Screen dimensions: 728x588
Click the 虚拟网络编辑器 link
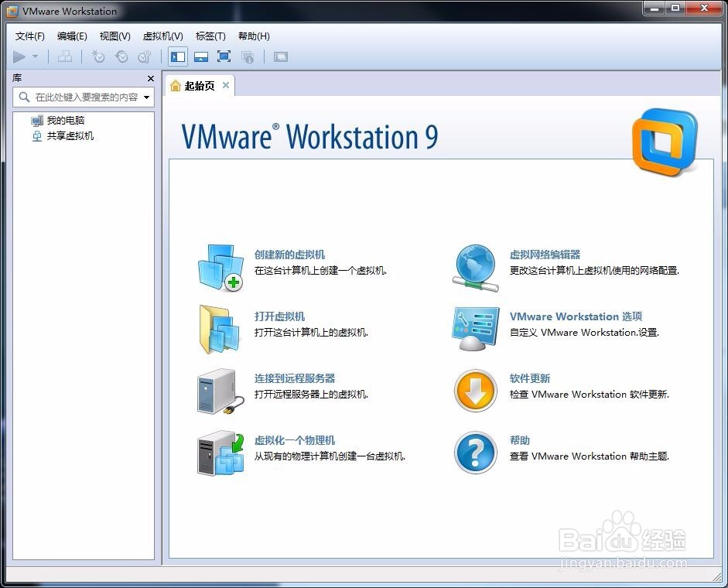tap(545, 255)
